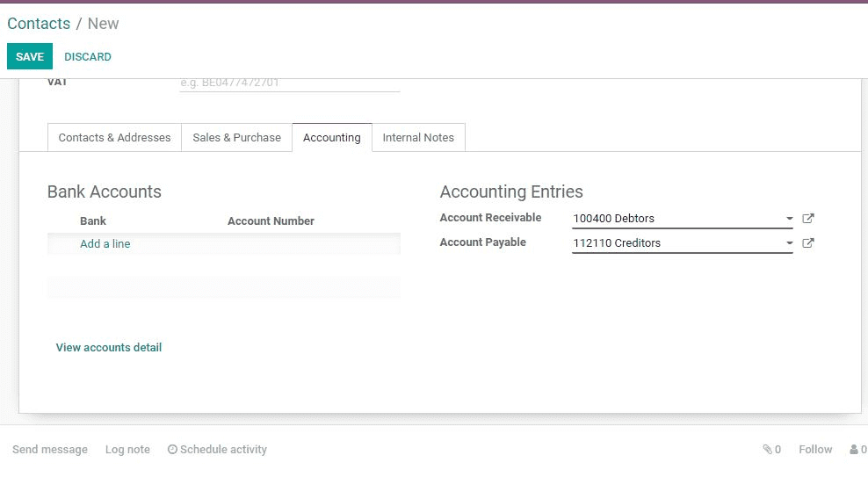Click the Bank Accounts heading
The width and height of the screenshot is (868, 477).
[104, 192]
